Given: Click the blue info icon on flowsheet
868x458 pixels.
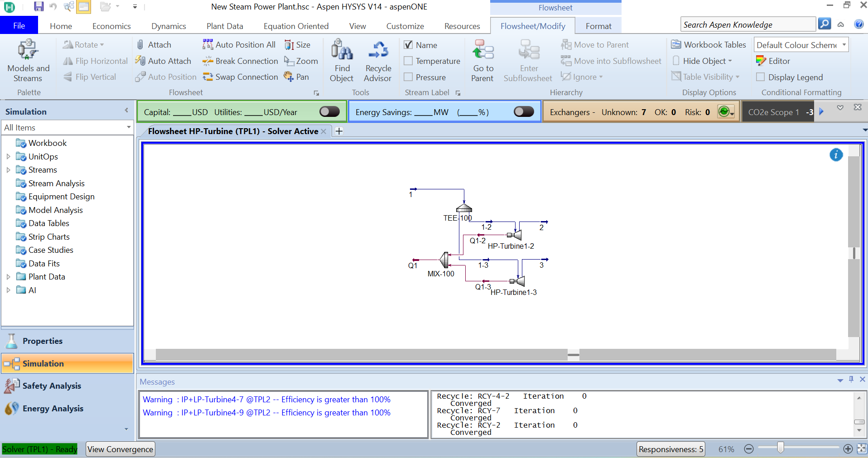Looking at the screenshot, I should coord(836,155).
